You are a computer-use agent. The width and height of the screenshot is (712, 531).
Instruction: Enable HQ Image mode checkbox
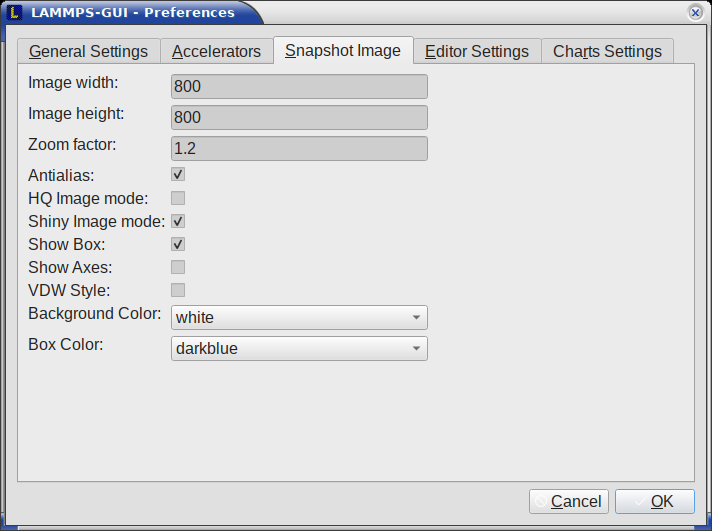pyautogui.click(x=178, y=198)
